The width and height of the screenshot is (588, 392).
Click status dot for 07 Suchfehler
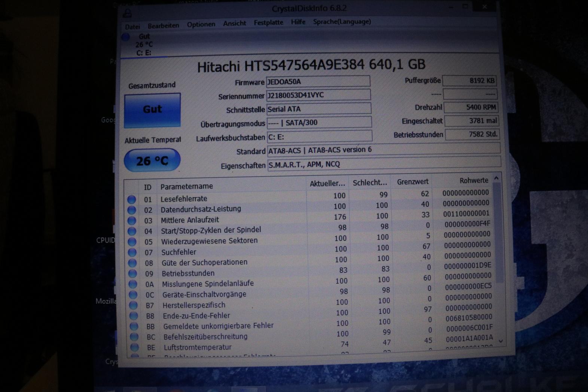(x=132, y=252)
